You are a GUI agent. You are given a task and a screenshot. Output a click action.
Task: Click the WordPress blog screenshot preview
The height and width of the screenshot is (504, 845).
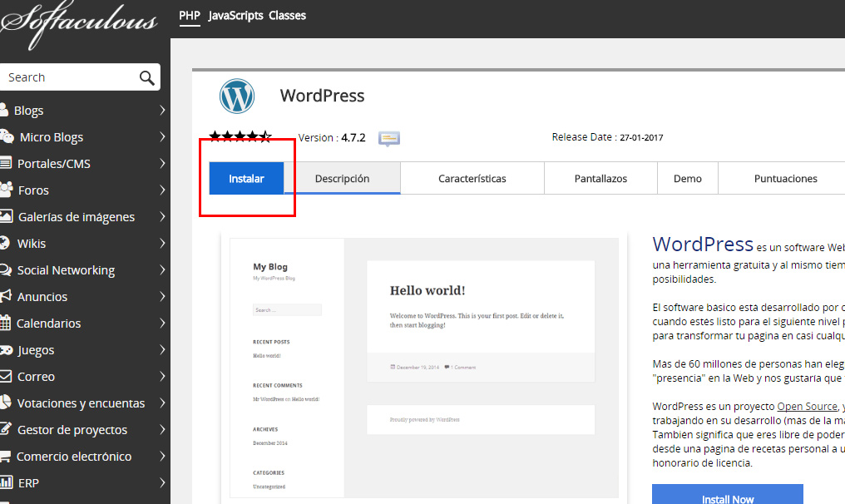pos(424,368)
